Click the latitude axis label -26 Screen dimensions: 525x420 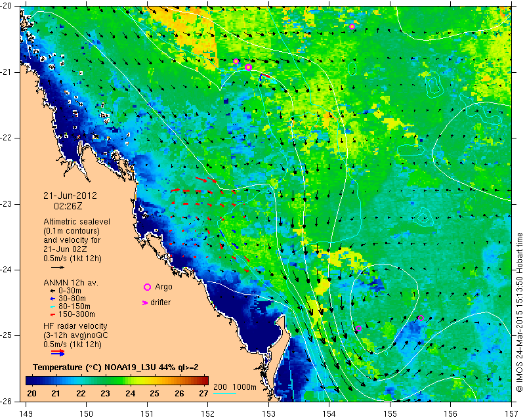coord(6,401)
